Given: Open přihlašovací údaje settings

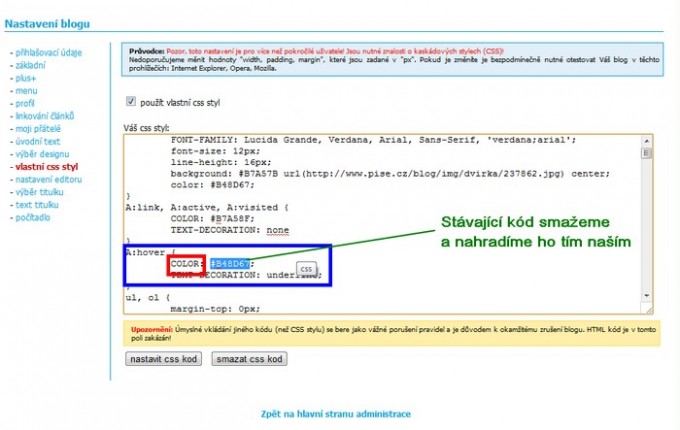Looking at the screenshot, I should tap(48, 52).
